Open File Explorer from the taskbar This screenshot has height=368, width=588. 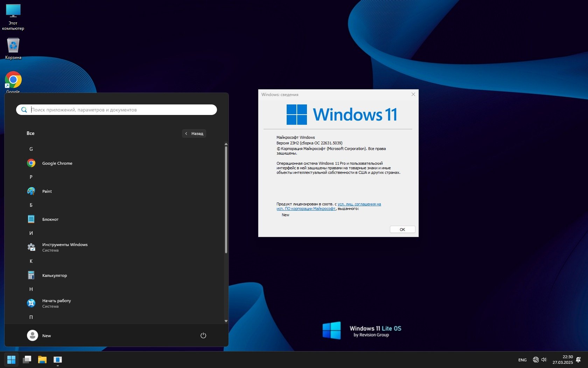(42, 360)
